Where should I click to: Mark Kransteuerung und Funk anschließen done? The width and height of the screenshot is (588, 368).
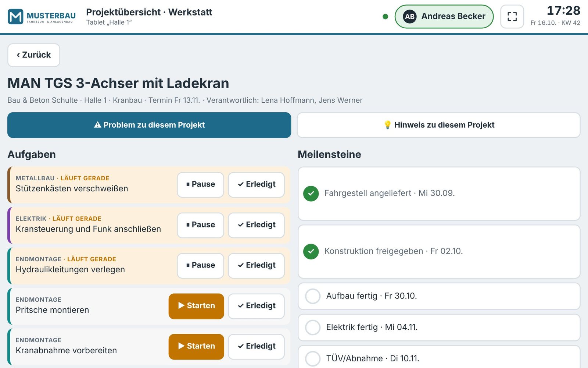(257, 225)
